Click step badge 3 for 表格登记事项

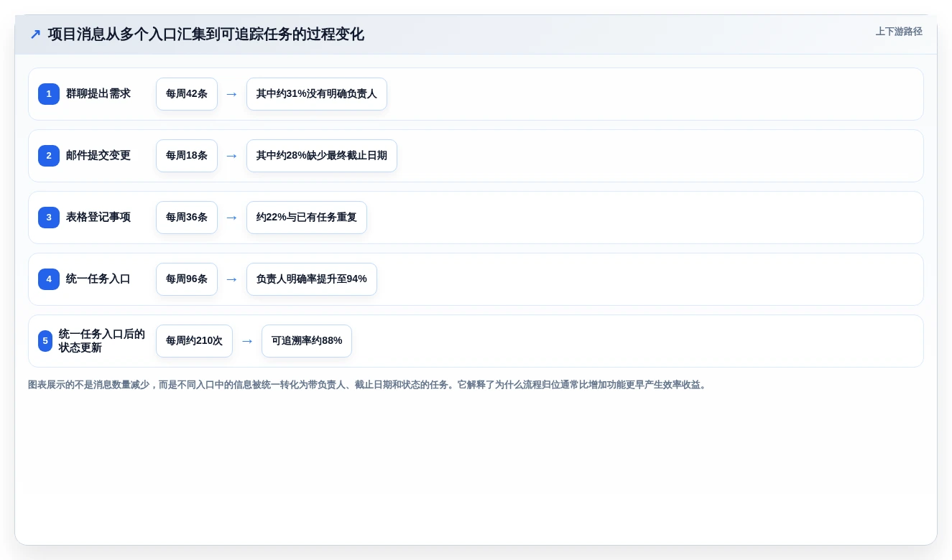point(49,218)
